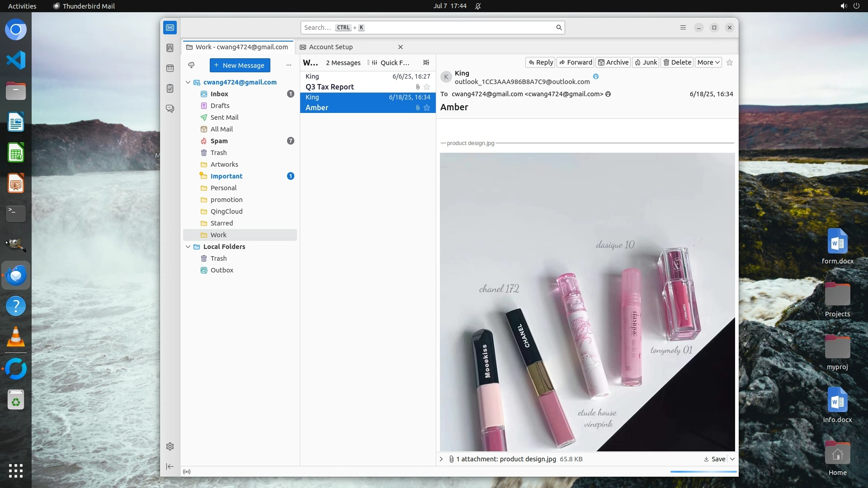Open the Tasks space icon
The width and height of the screenshot is (868, 488).
click(x=170, y=89)
